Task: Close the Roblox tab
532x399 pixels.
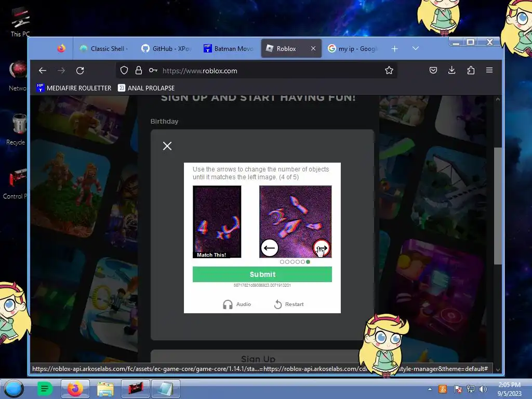Action: [x=313, y=48]
